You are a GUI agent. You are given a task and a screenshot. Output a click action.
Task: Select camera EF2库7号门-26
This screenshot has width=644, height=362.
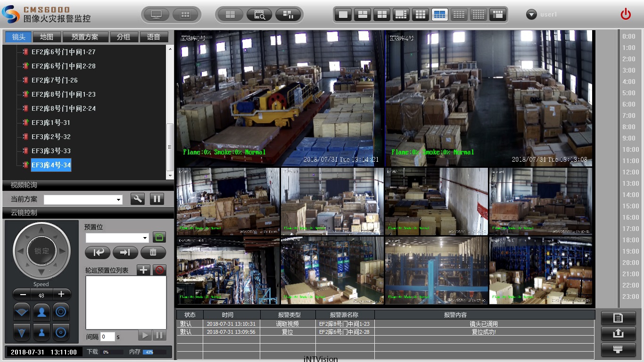point(54,80)
